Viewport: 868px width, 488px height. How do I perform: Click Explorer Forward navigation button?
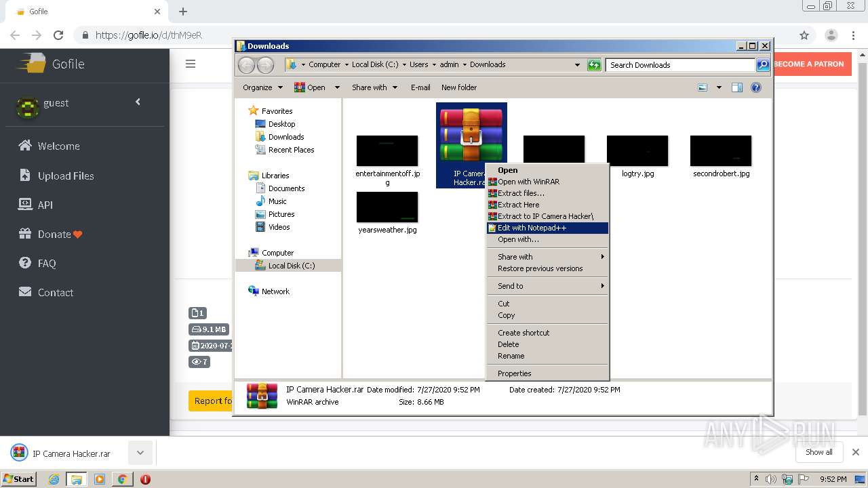coord(266,65)
